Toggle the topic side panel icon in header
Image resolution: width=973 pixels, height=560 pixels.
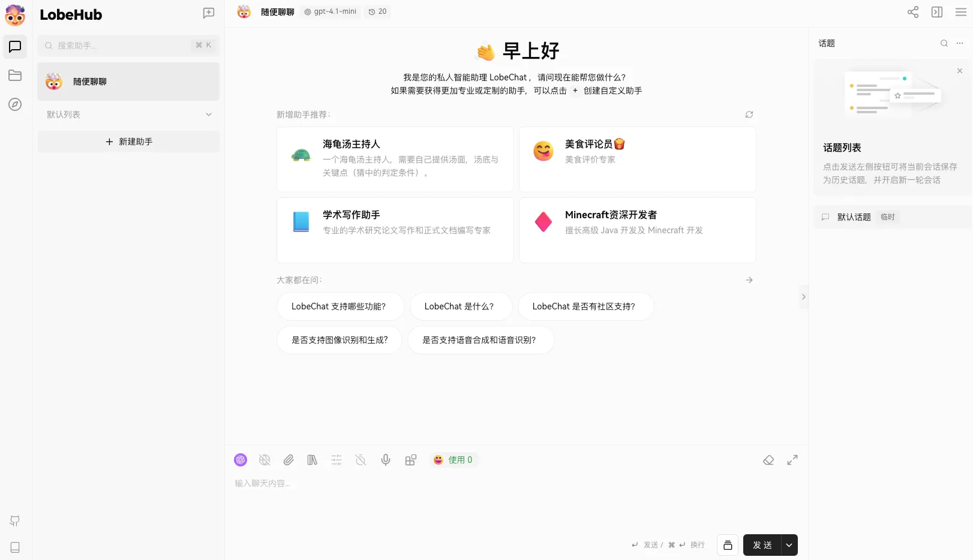coord(937,12)
